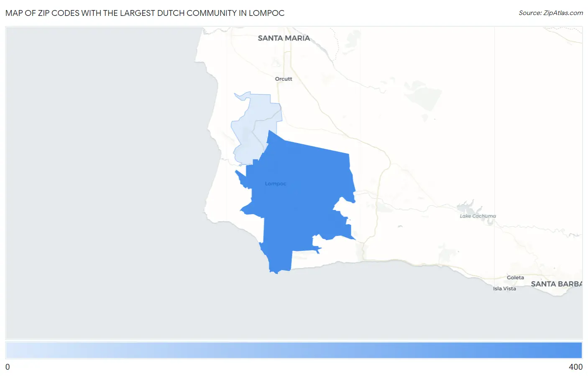Click the Lake Cachuma label
Screen dimensions: 588x376
tap(478, 216)
